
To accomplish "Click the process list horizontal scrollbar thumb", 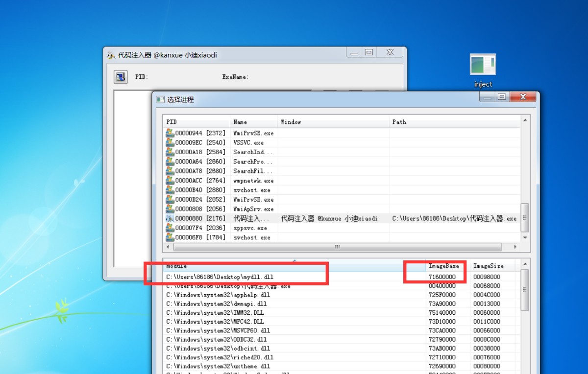I will 337,247.
